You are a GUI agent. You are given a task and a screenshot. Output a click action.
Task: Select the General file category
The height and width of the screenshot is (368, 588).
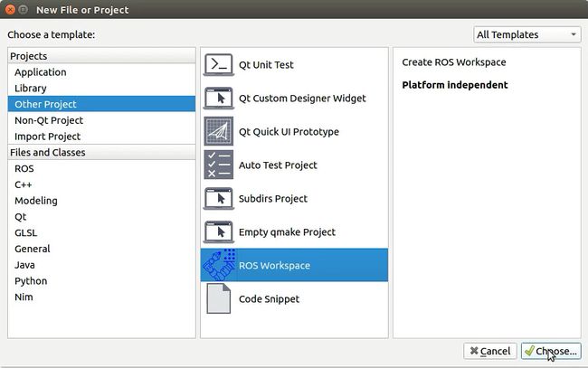coord(101,249)
